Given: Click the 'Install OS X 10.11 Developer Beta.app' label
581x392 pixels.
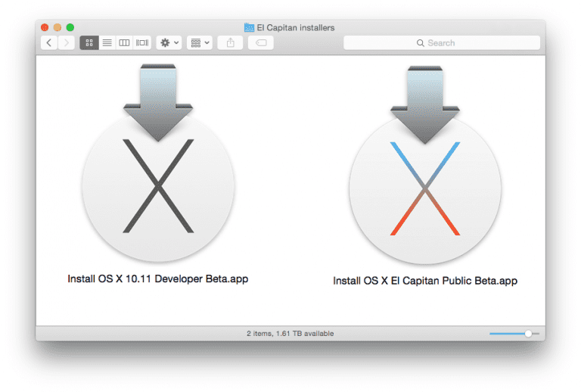Looking at the screenshot, I should 158,279.
